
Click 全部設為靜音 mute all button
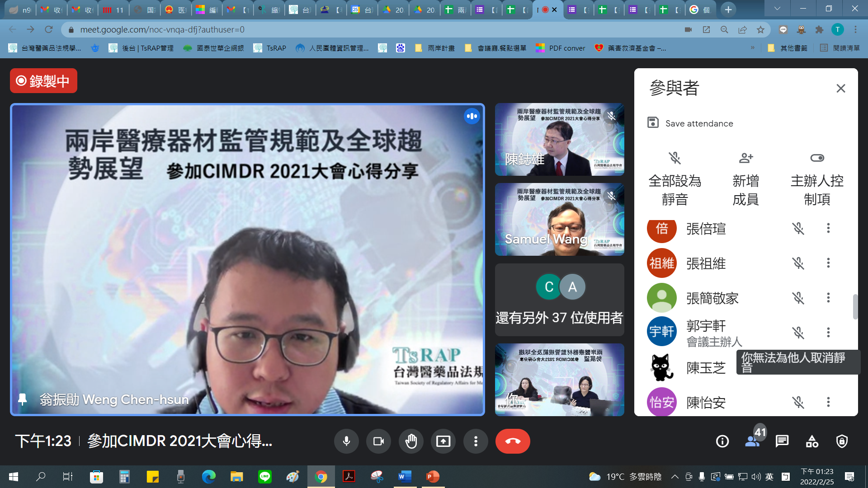[675, 179]
